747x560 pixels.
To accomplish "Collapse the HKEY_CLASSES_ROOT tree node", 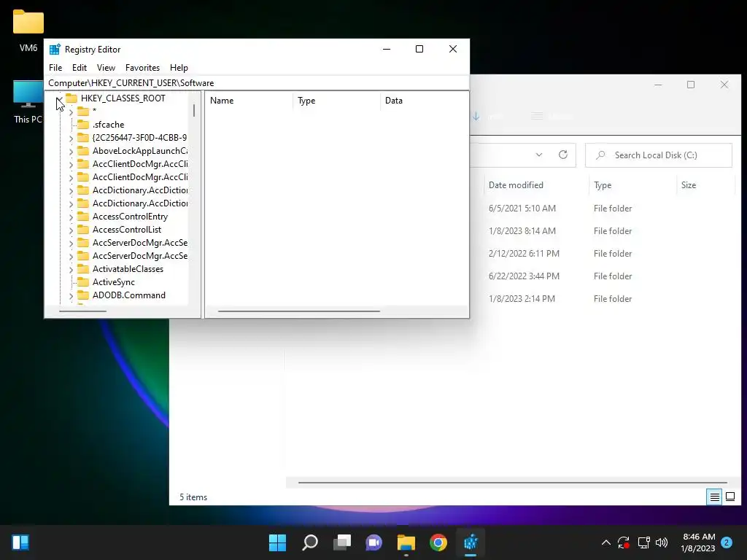I will pyautogui.click(x=60, y=98).
